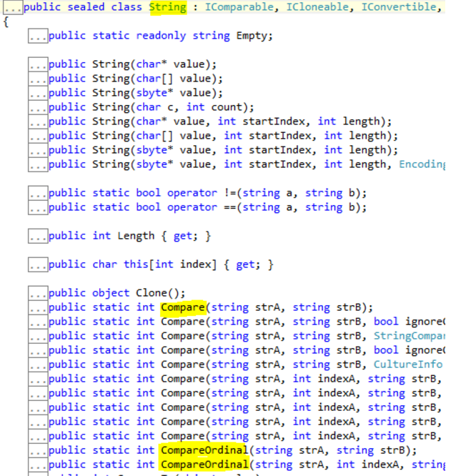Expand the ellipsis for the Compare overload with CultureInfo parameter

[38, 365]
